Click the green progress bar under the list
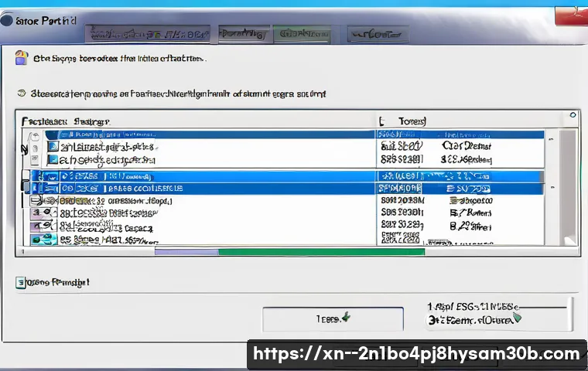The height and width of the screenshot is (371, 588). pos(321,251)
